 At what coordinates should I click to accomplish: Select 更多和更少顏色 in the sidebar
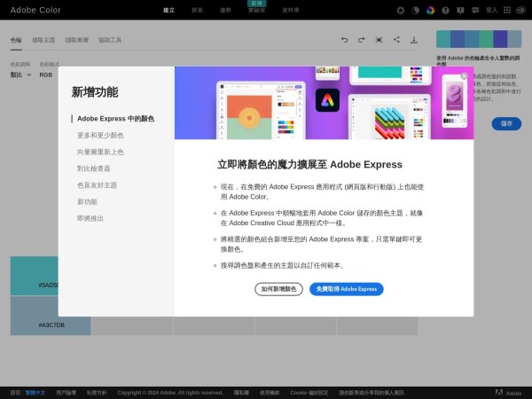tap(100, 135)
